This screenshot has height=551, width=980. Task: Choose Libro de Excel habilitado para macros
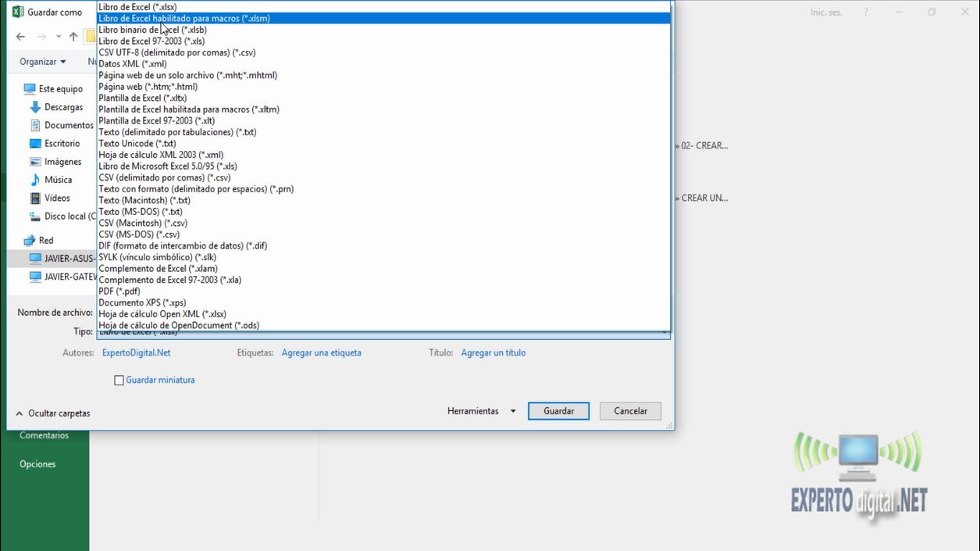pyautogui.click(x=184, y=19)
